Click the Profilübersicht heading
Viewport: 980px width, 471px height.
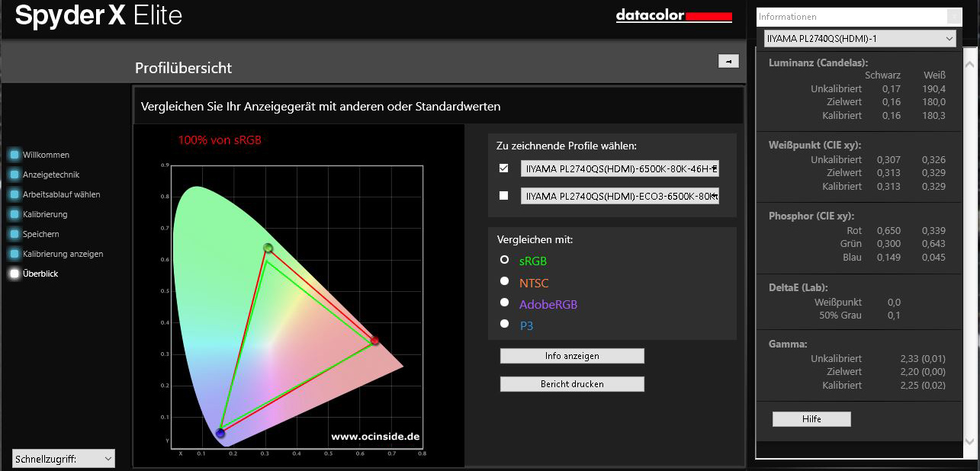click(x=184, y=68)
